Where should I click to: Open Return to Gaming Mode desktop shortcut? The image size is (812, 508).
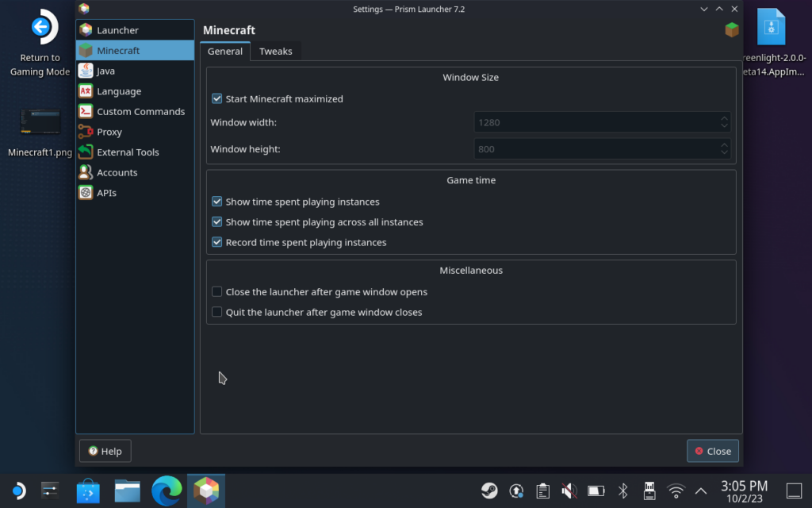click(x=40, y=43)
